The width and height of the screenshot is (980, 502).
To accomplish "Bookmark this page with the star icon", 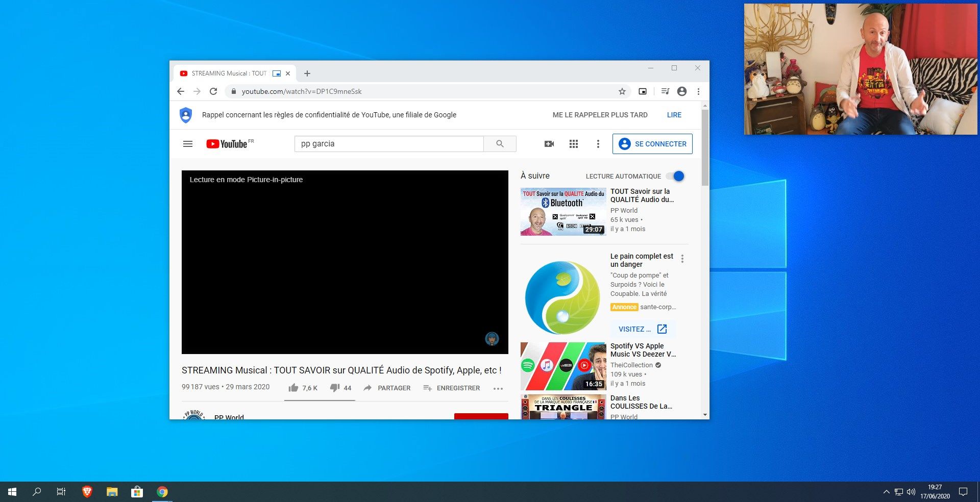I will click(x=622, y=91).
